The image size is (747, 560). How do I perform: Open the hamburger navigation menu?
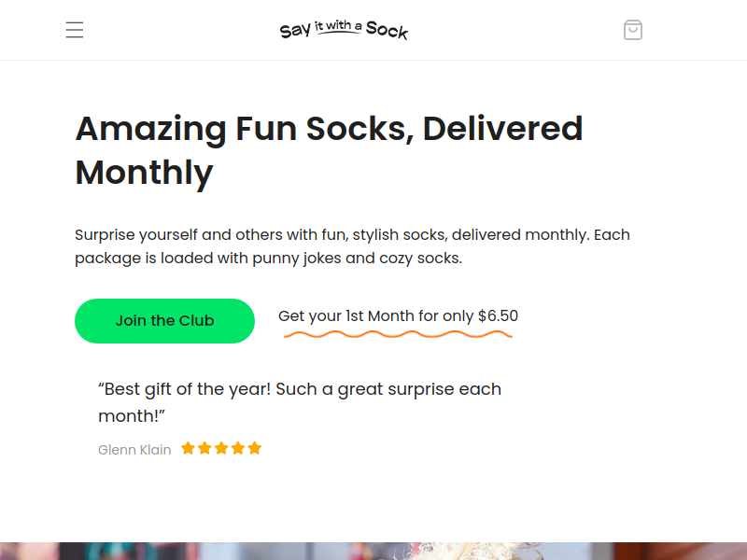(75, 30)
